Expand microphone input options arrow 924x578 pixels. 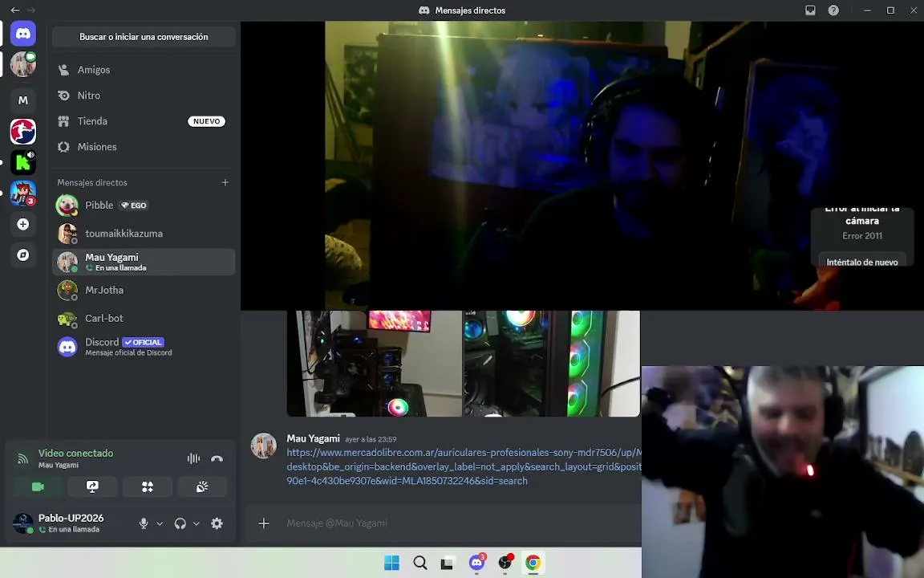[x=160, y=523]
